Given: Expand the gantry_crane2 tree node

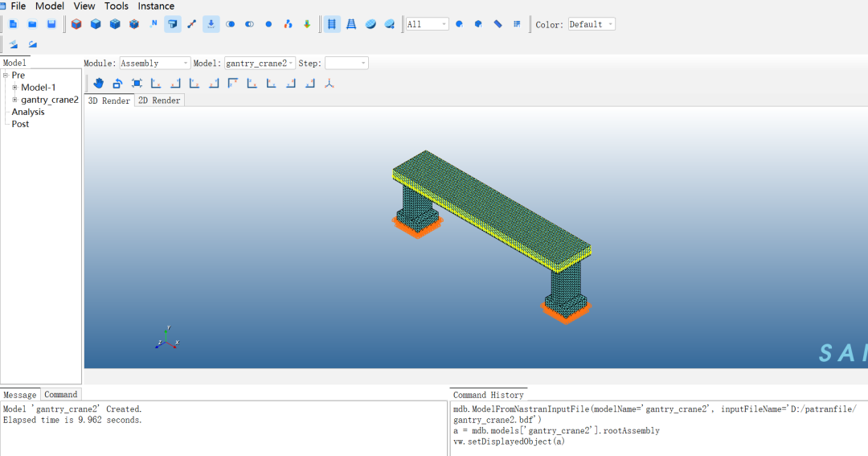Looking at the screenshot, I should [15, 100].
